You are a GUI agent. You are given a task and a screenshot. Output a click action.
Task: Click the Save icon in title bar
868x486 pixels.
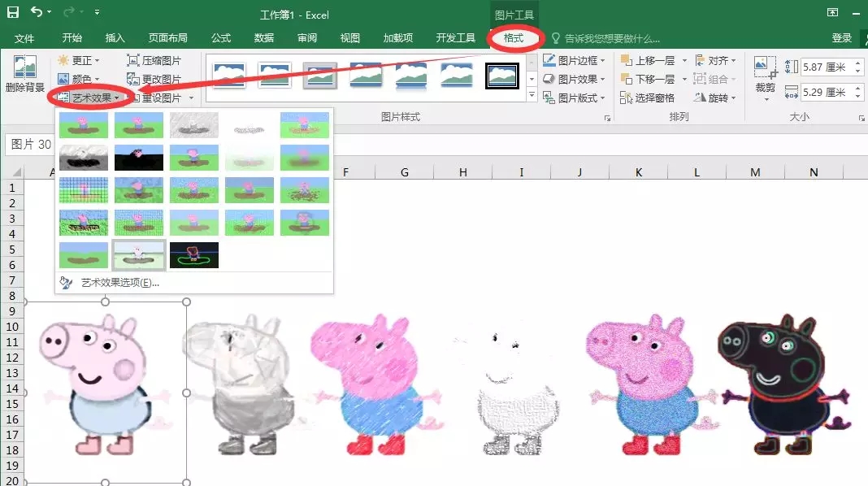coord(13,12)
